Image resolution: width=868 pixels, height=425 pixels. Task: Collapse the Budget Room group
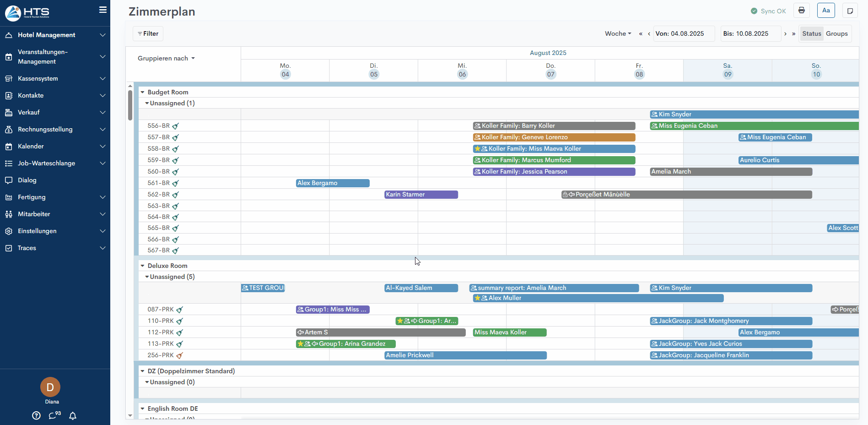pyautogui.click(x=143, y=93)
